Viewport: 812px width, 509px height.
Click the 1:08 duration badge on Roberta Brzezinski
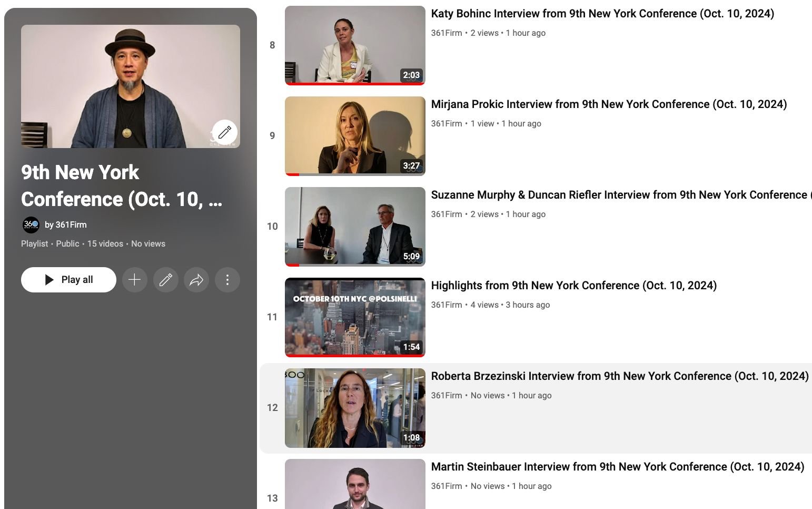[x=411, y=437]
